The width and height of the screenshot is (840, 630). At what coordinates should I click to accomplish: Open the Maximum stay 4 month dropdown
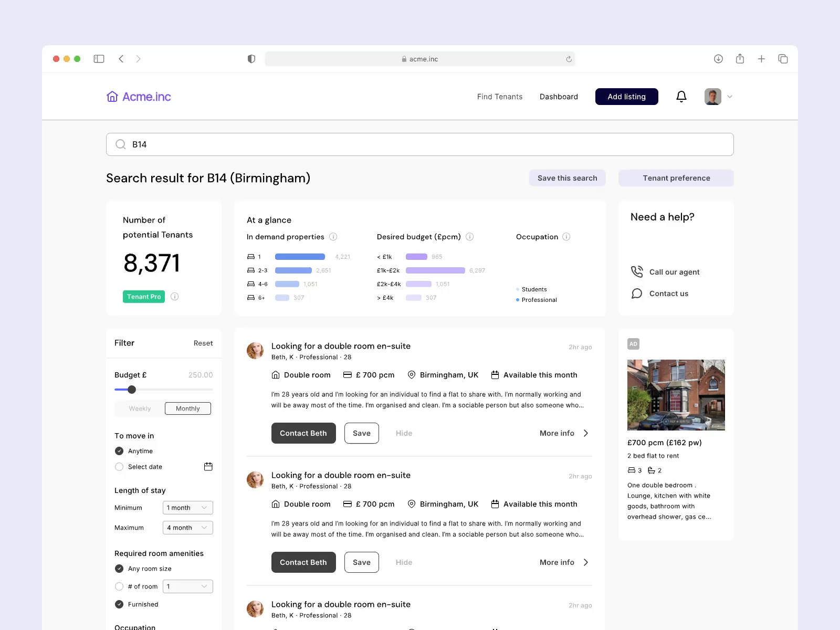pyautogui.click(x=187, y=528)
